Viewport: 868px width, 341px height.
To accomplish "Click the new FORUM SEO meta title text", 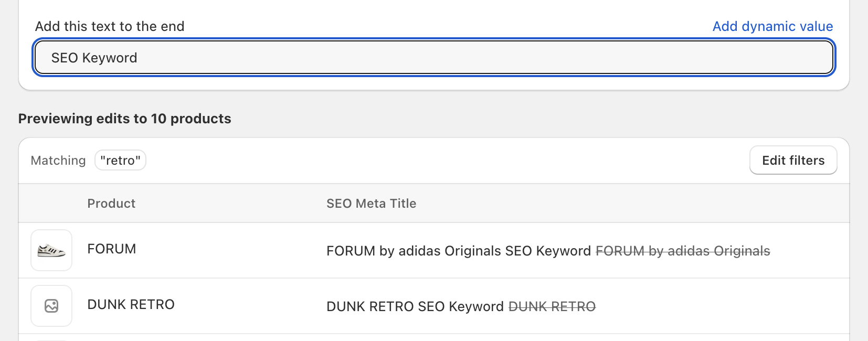I will point(459,251).
